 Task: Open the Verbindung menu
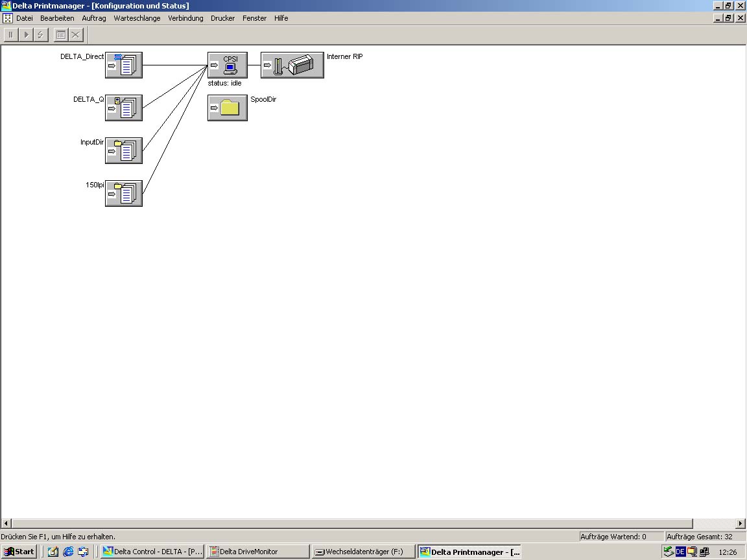tap(186, 18)
